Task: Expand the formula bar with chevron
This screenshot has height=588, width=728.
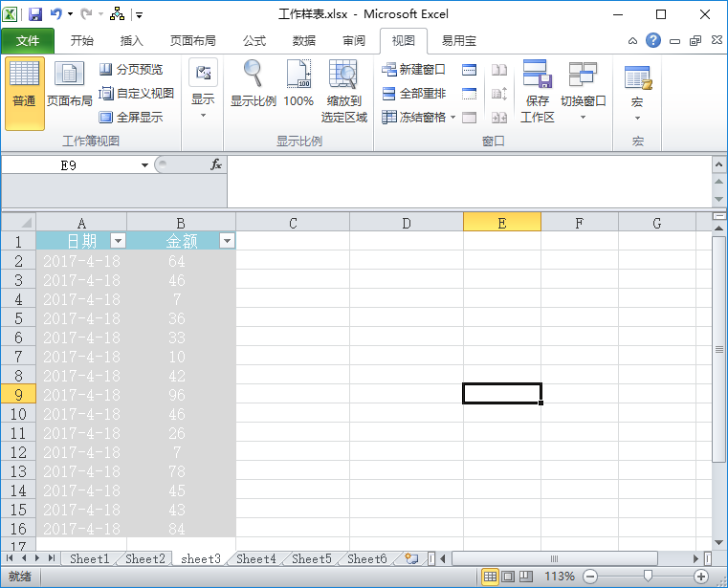Action: pos(718,164)
